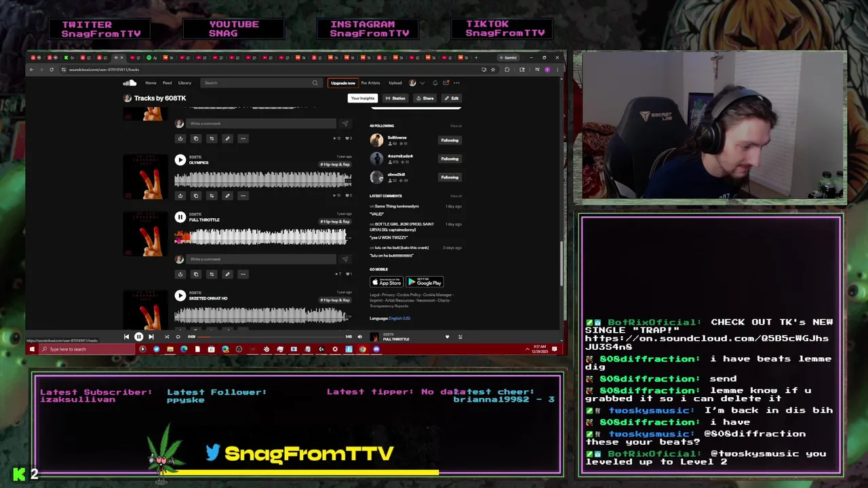
Task: Click the Google Play badge
Action: pyautogui.click(x=425, y=282)
